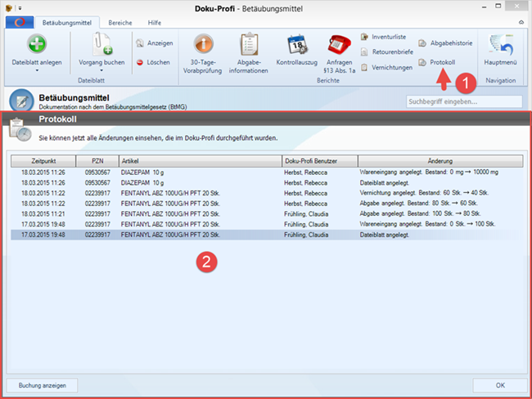Click the Suchbegriff eingeben search field
Screen dimensions: 532x399
(x=463, y=102)
